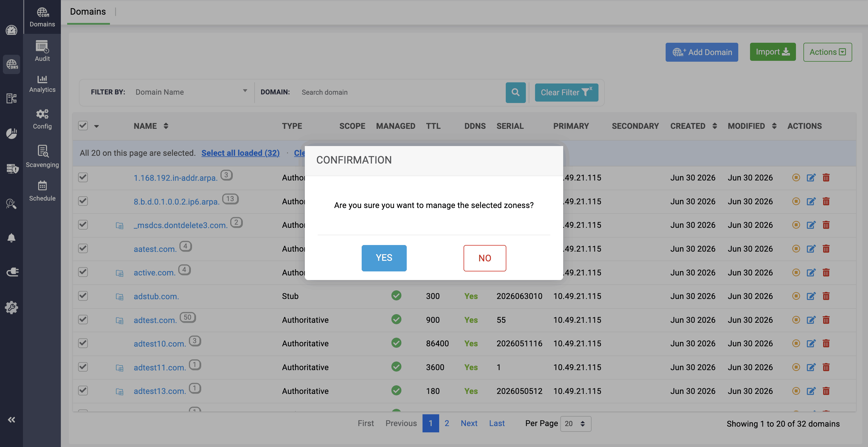The height and width of the screenshot is (447, 868).
Task: Decline with the NO button
Action: [485, 258]
